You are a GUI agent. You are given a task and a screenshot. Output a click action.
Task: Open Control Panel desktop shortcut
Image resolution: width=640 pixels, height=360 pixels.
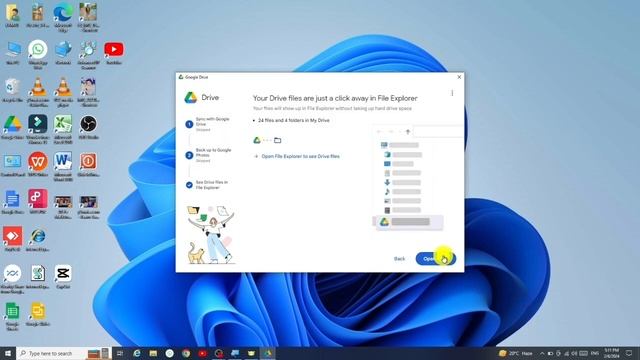[x=12, y=164]
